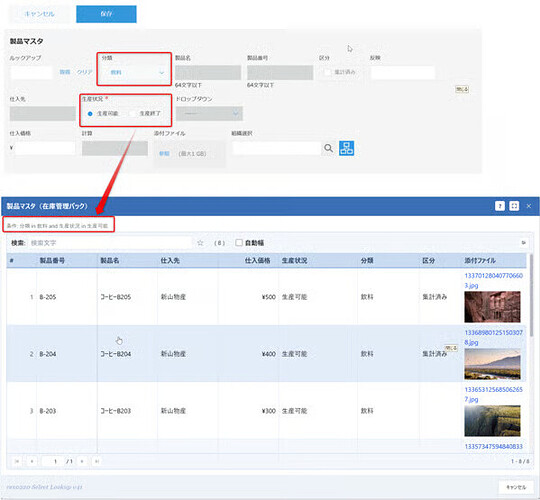Click the red rock thumbnail in row B-205
This screenshot has height=500, width=540.
click(492, 307)
